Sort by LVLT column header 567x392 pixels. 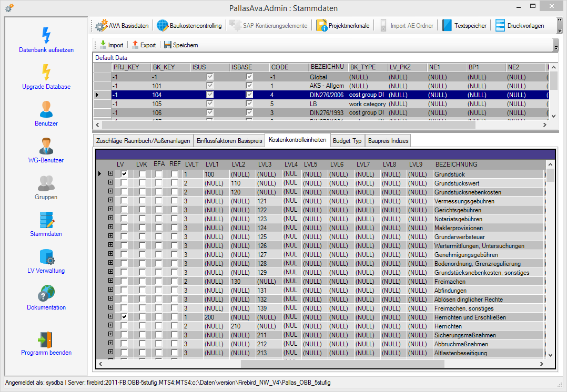point(192,164)
